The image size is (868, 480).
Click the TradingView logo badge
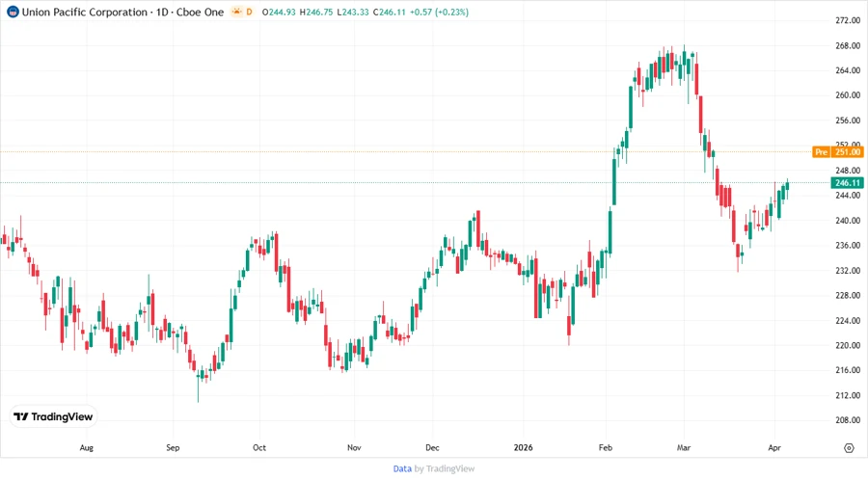point(53,416)
